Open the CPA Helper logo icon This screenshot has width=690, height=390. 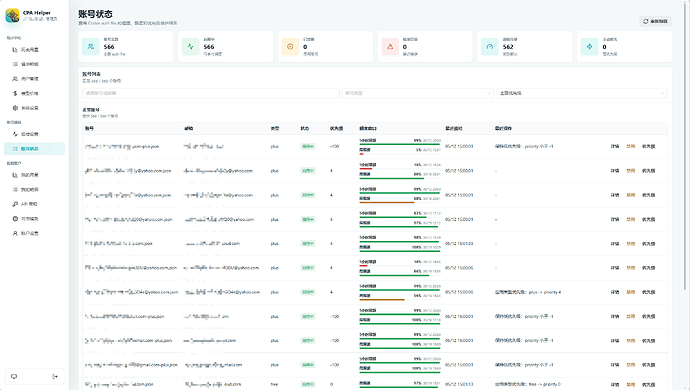(x=12, y=15)
